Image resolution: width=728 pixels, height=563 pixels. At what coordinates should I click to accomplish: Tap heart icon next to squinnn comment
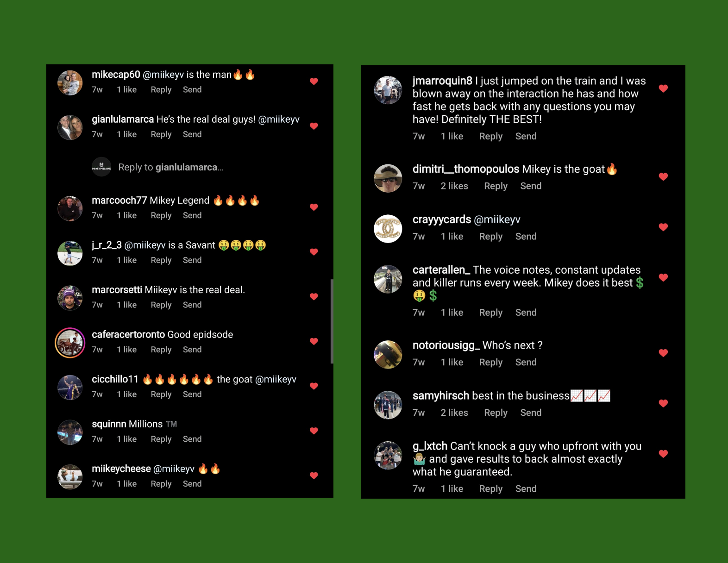click(314, 431)
